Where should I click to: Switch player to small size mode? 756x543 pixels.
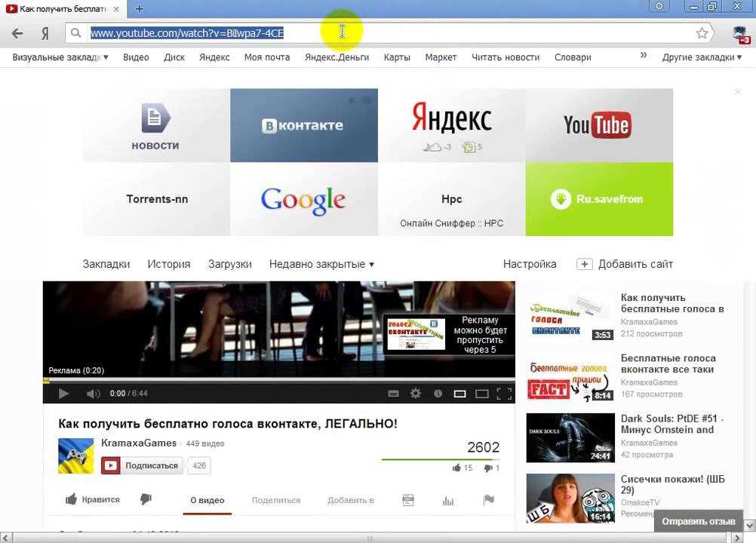[460, 394]
